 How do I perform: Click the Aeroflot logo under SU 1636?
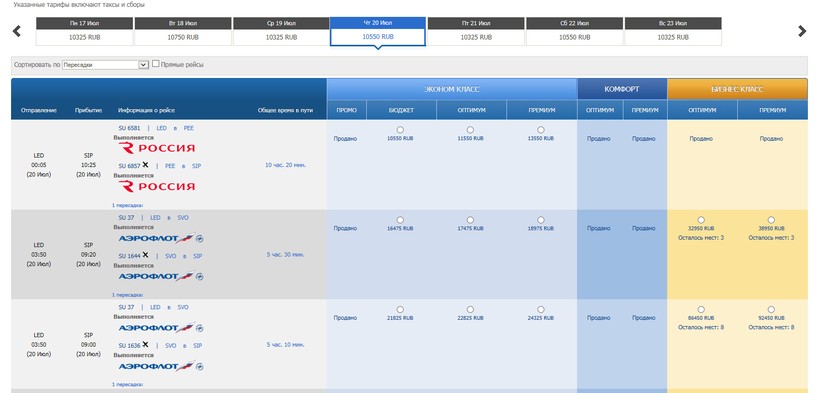pos(161,366)
